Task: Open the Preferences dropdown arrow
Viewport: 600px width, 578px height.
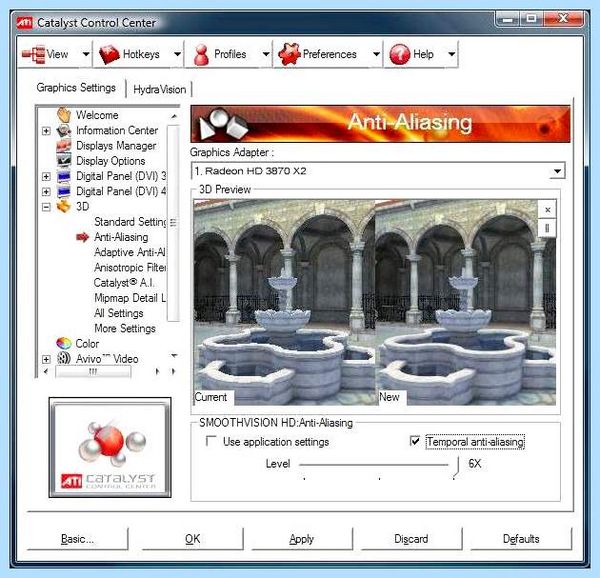Action: coord(376,54)
